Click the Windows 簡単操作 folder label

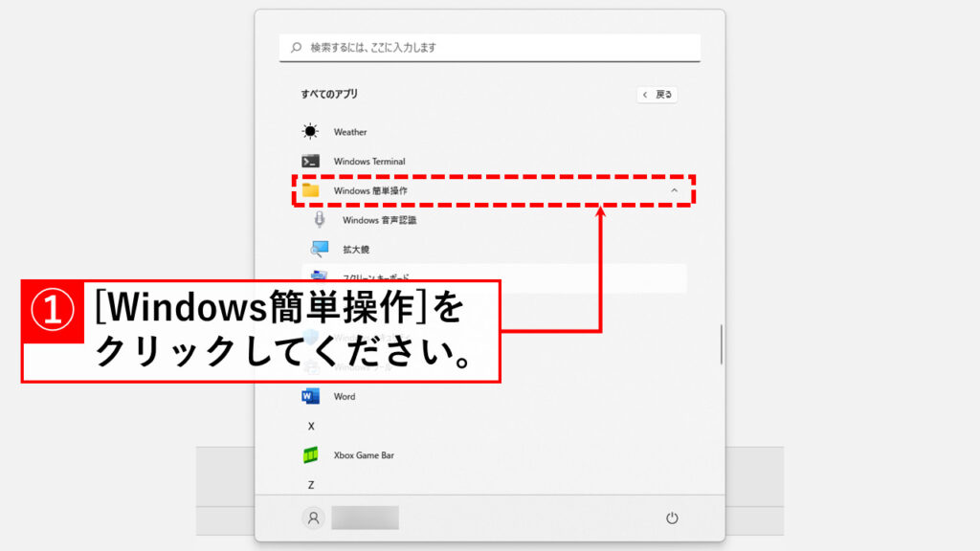tap(370, 190)
